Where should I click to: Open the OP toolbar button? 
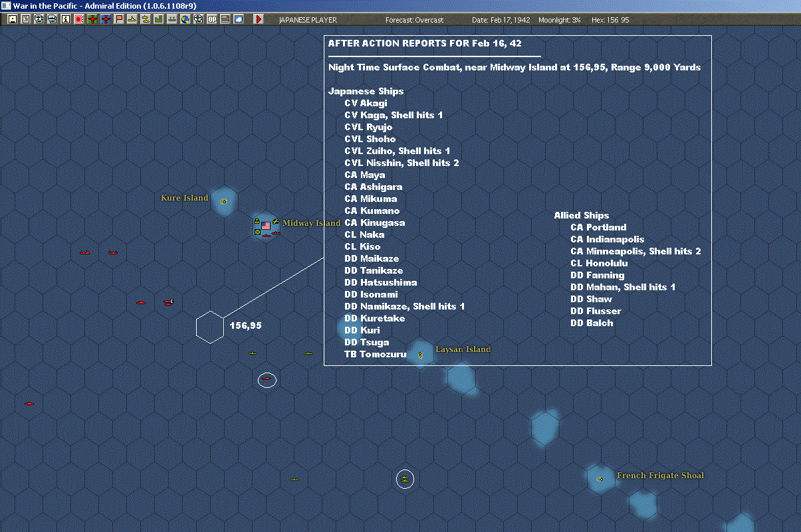click(x=212, y=19)
